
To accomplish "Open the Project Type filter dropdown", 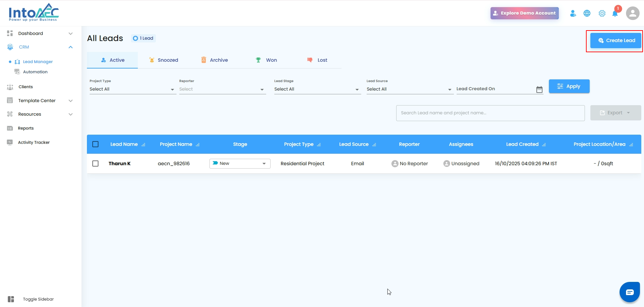I will point(133,89).
